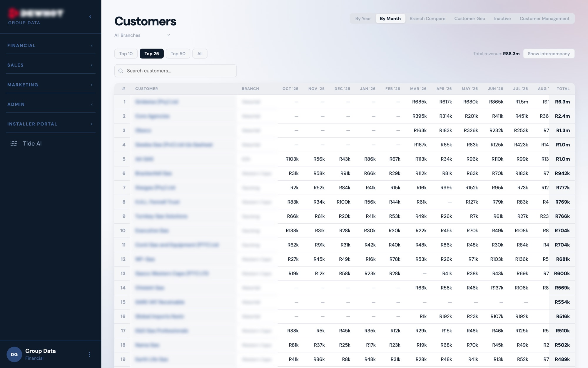This screenshot has height=368, width=588.
Task: Click the logo in the sidebar header
Action: [x=36, y=13]
